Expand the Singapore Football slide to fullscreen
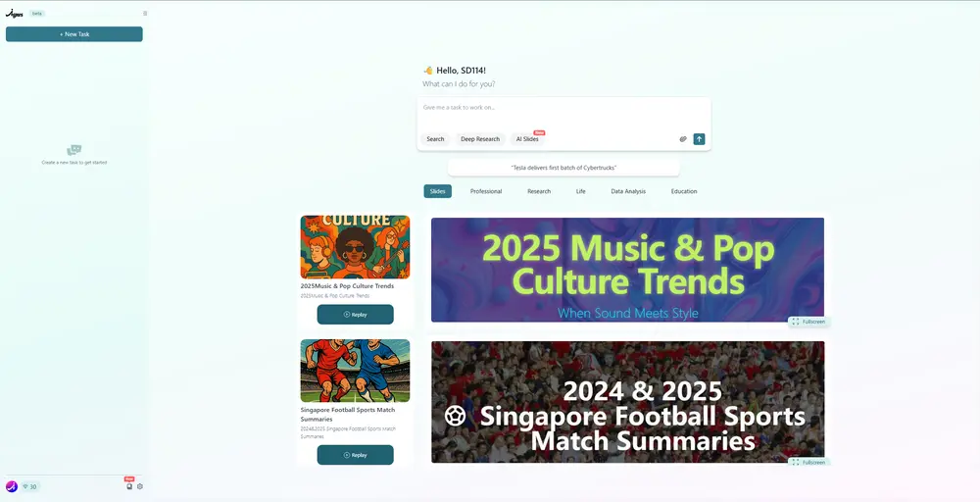 809,462
